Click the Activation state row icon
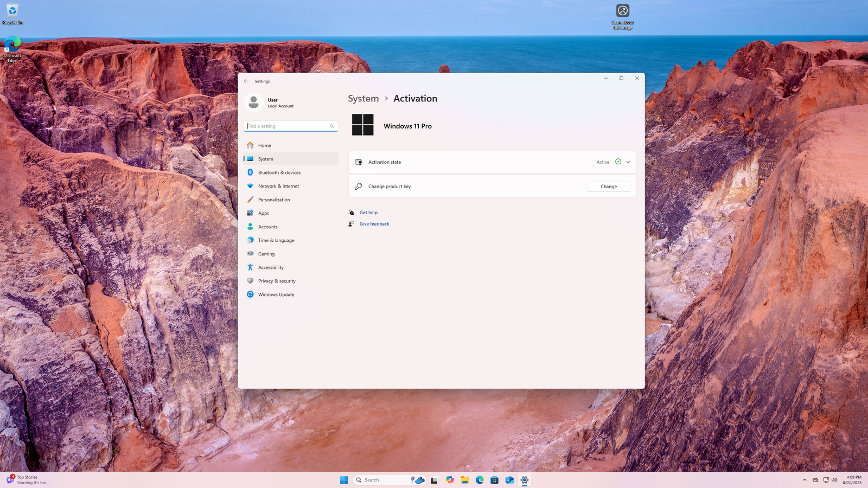Viewport: 868px width, 488px height. 358,162
